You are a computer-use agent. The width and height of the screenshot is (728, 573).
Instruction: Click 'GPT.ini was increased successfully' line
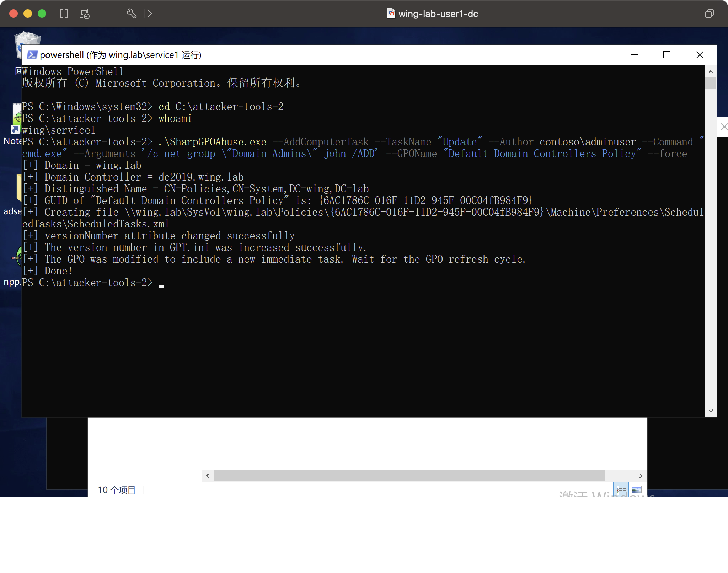[194, 247]
